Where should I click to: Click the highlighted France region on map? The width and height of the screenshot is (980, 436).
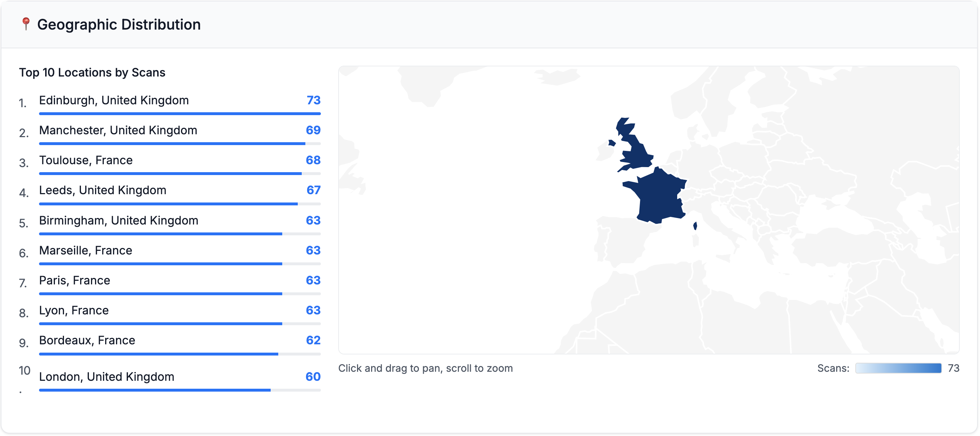pyautogui.click(x=660, y=198)
